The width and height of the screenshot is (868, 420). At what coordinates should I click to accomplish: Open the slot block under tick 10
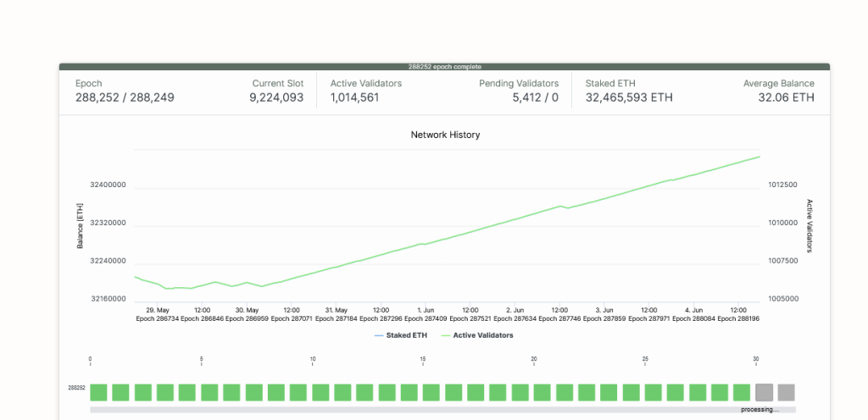(320, 392)
